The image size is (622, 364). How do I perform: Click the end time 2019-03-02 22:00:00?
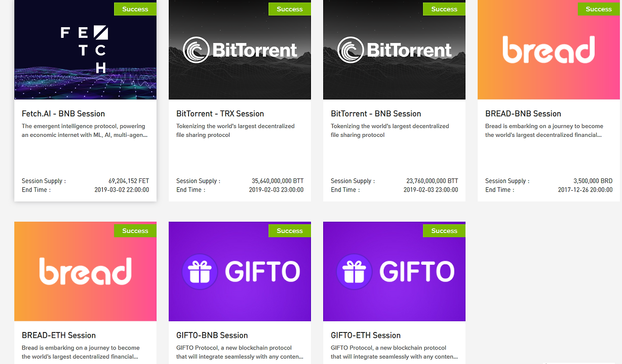pos(121,190)
